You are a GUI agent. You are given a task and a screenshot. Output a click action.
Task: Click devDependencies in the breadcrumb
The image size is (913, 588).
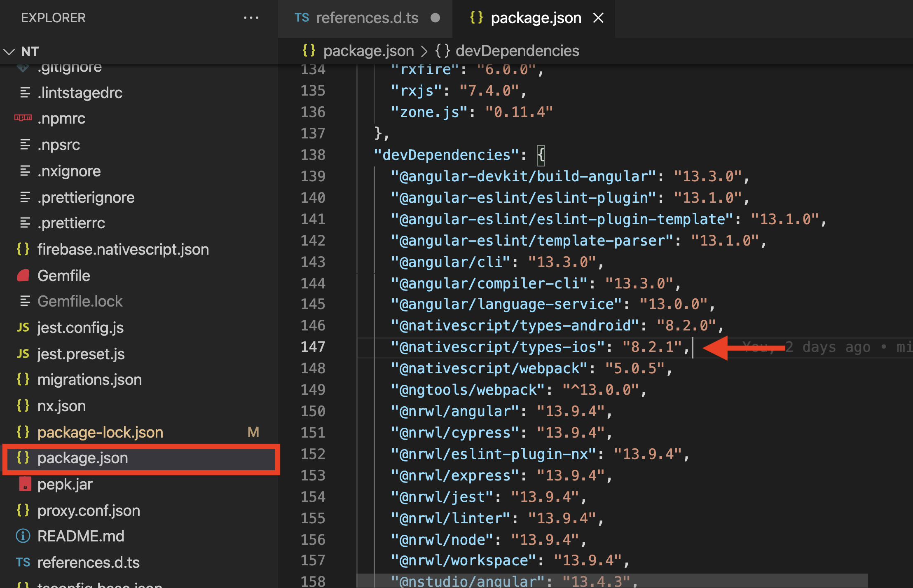click(x=517, y=51)
